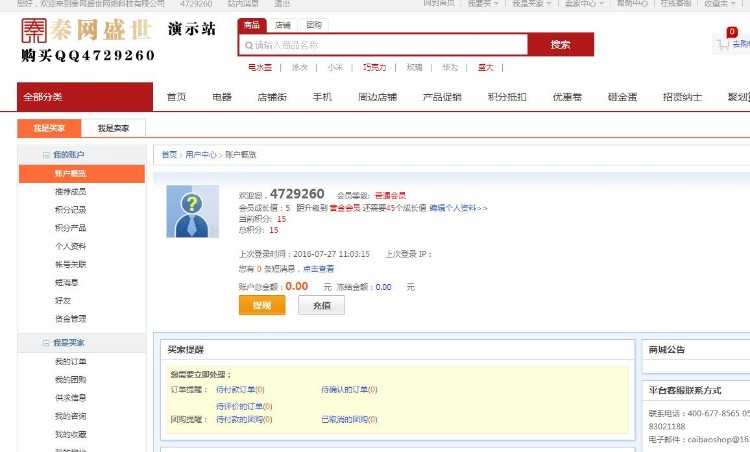Image resolution: width=750 pixels, height=452 pixels.
Task: Open the 待确认的订单(0) link
Action: pos(349,390)
